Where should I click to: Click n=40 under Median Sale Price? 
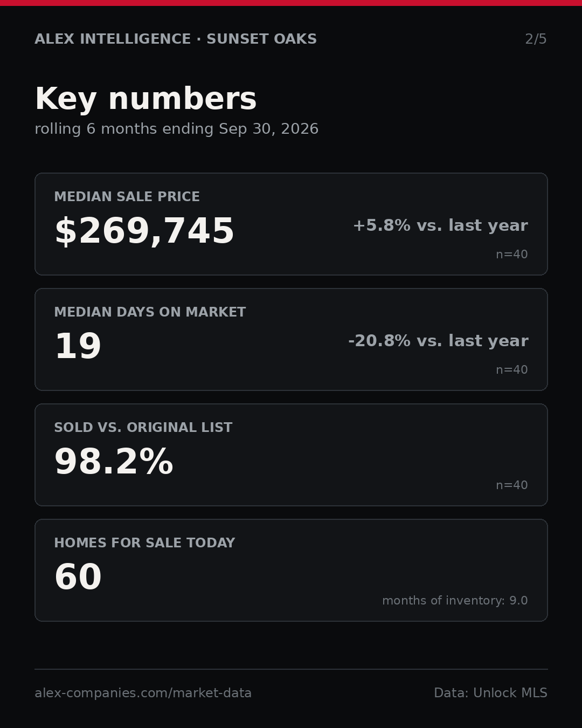click(x=512, y=255)
